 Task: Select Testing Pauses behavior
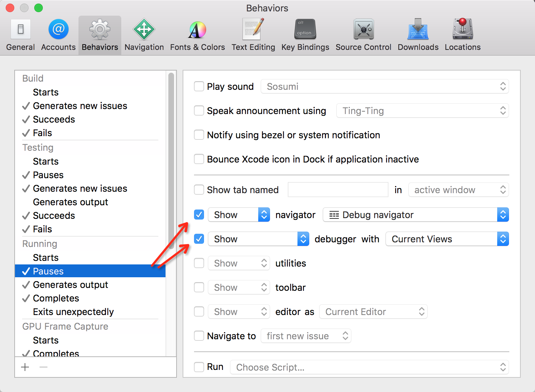click(90, 175)
